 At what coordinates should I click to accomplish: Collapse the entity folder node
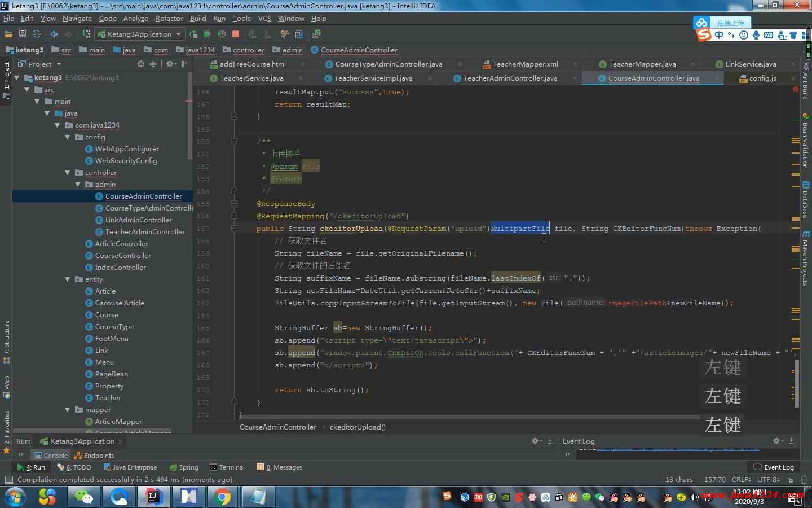(68, 279)
